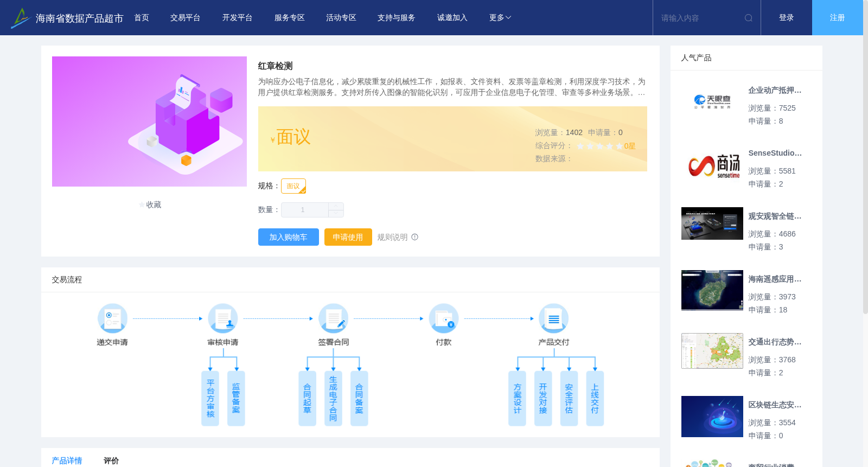Click the 天眼查 product thumbnail
The height and width of the screenshot is (467, 868).
click(x=712, y=101)
